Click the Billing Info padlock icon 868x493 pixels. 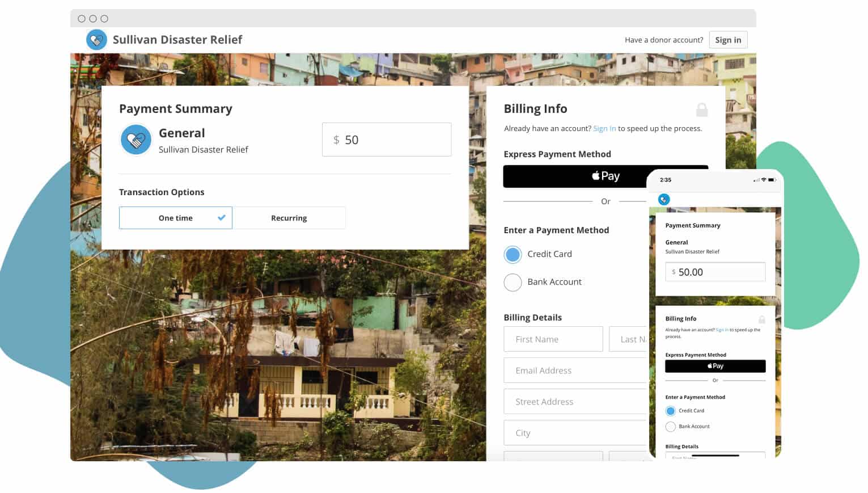(702, 109)
